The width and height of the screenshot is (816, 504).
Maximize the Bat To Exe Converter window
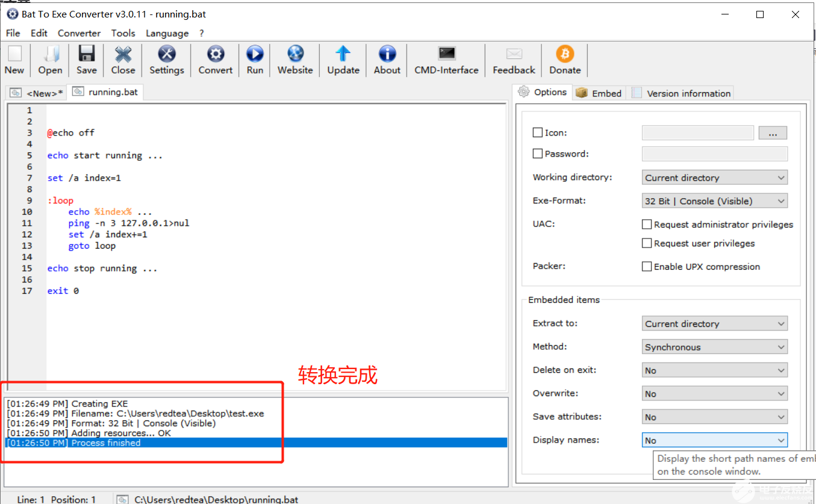point(760,14)
